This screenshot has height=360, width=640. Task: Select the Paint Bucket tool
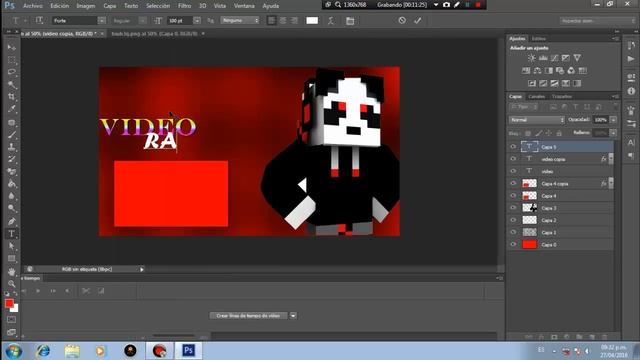11,184
